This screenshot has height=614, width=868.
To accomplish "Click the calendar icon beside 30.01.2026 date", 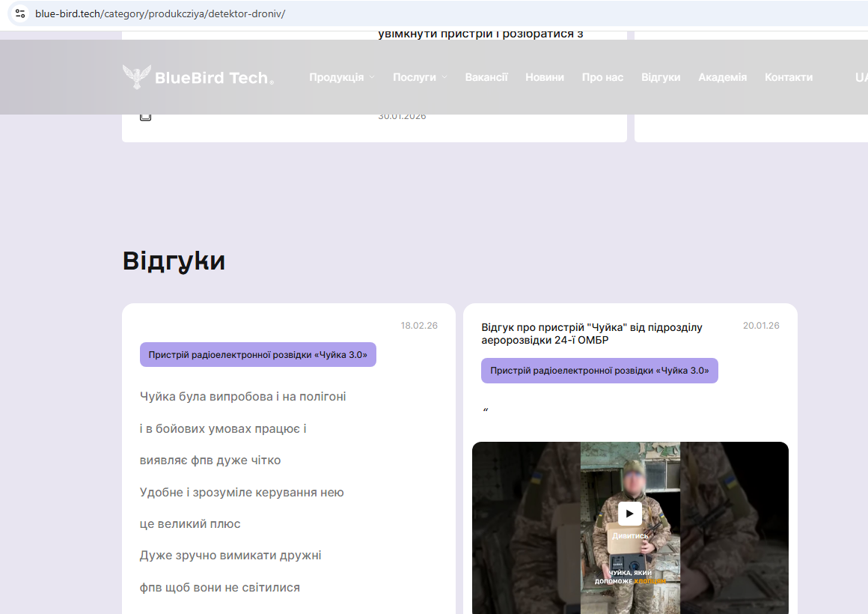I will tap(146, 116).
